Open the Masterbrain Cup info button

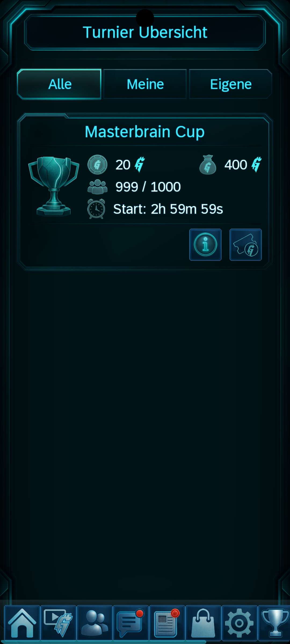point(205,245)
